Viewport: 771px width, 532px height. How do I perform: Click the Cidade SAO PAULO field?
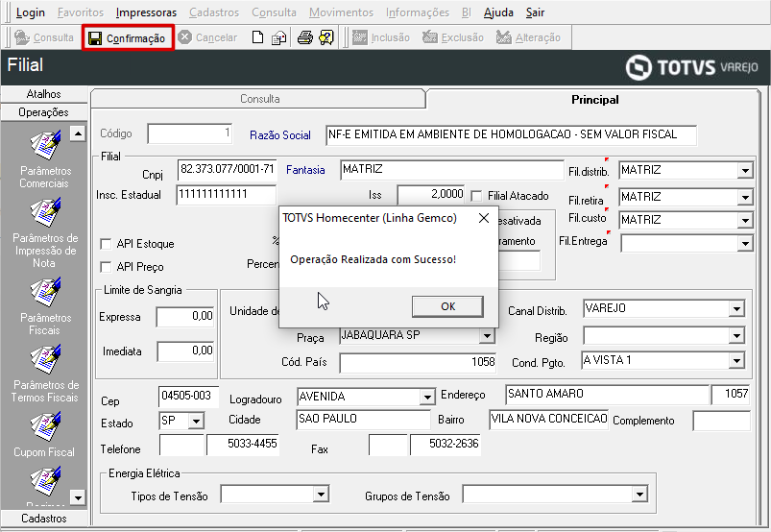pyautogui.click(x=363, y=420)
